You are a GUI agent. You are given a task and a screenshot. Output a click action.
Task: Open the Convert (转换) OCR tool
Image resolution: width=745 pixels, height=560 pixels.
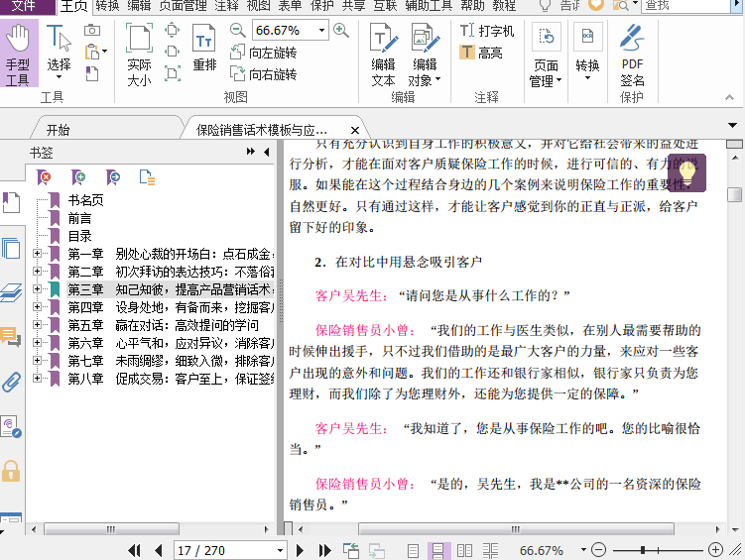587,53
